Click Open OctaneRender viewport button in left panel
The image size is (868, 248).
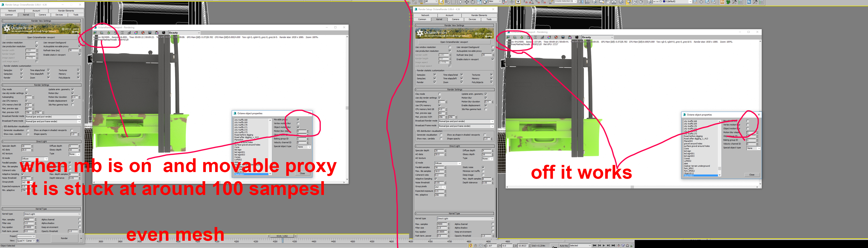pos(41,37)
